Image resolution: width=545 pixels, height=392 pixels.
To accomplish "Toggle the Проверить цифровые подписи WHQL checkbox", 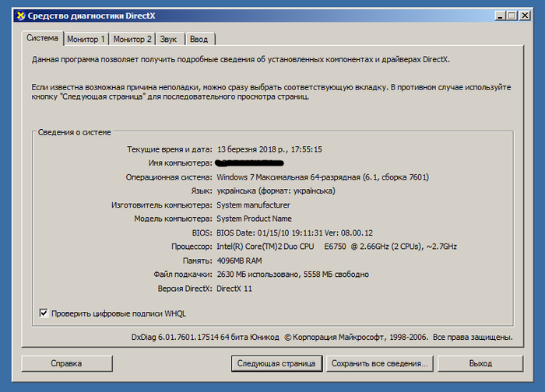I will [x=44, y=313].
